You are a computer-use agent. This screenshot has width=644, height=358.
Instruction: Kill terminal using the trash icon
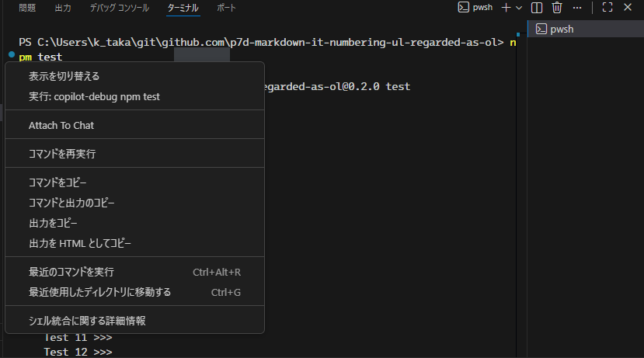557,8
